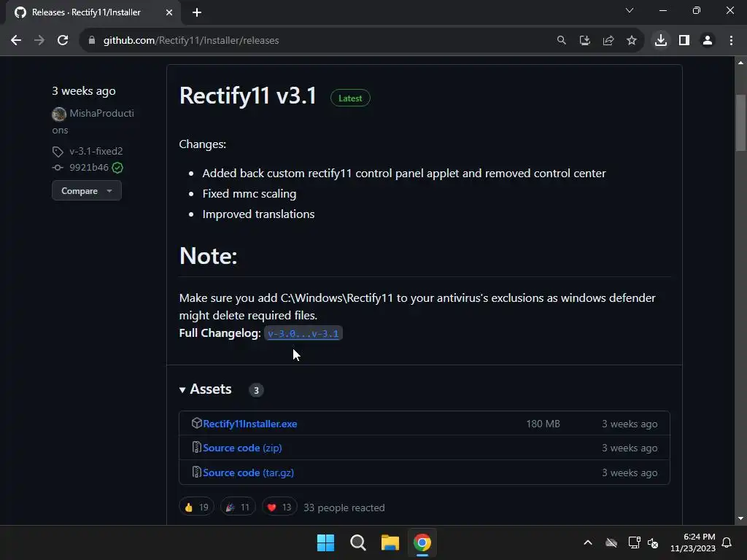React with the party popper (11)
This screenshot has height=560, width=747.
[x=238, y=507]
